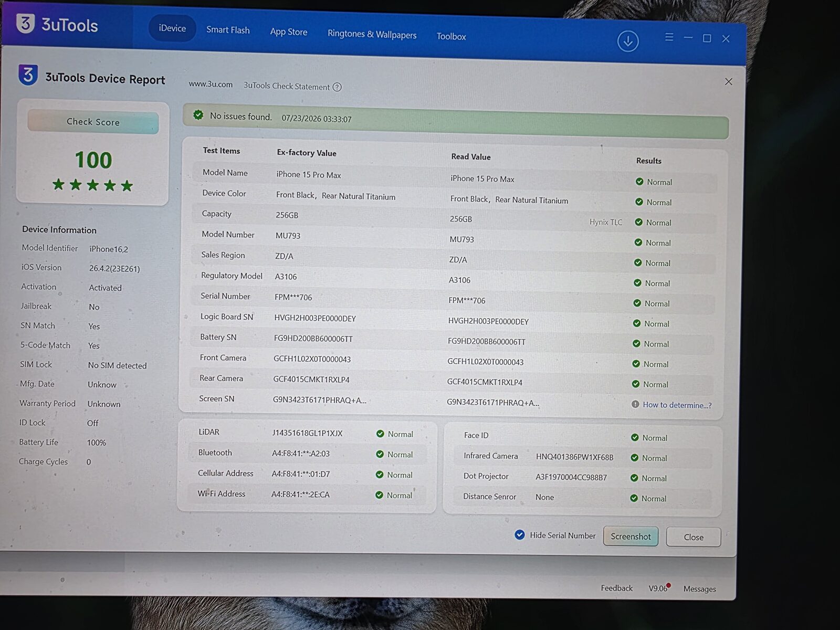The image size is (840, 630).
Task: Select Wi-Fi Address A4:F8:41:**:2E:CA
Action: pos(300,495)
